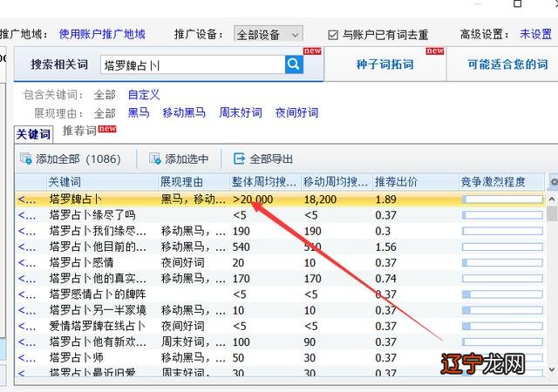Viewport: 558px width, 392px height.
Task: Click the blue search magnifier icon
Action: click(294, 64)
